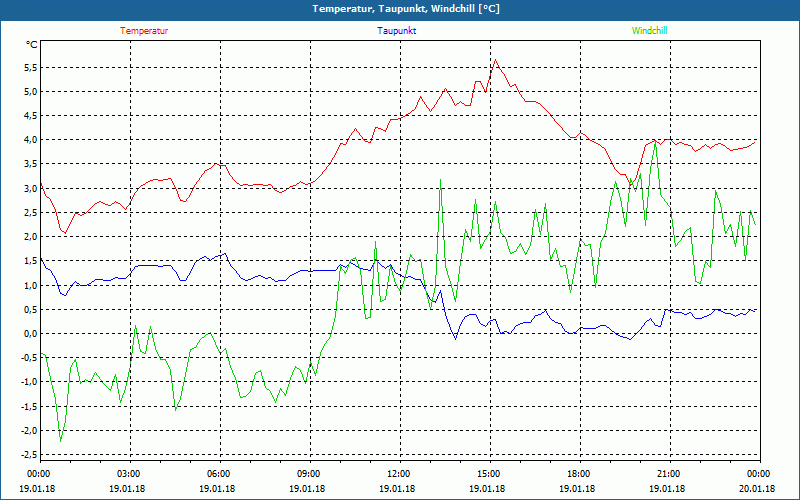
Task: Click the red temperature peak after 15:00
Action: click(495, 60)
